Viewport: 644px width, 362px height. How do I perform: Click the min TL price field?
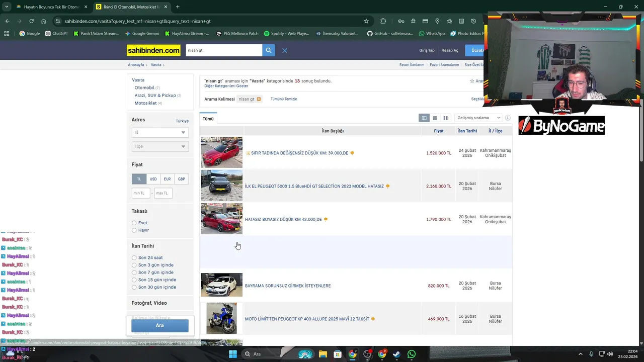pos(141,193)
